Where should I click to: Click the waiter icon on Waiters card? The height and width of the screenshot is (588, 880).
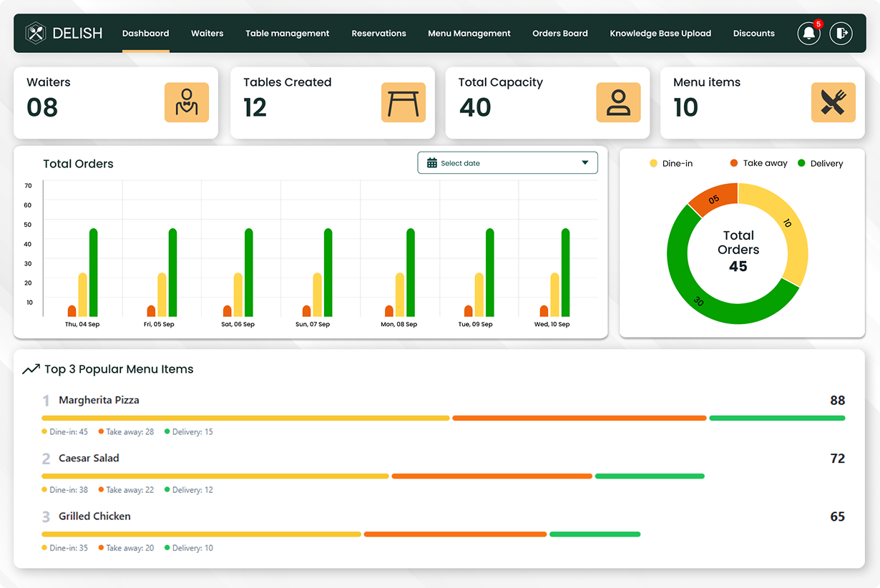pos(187,102)
